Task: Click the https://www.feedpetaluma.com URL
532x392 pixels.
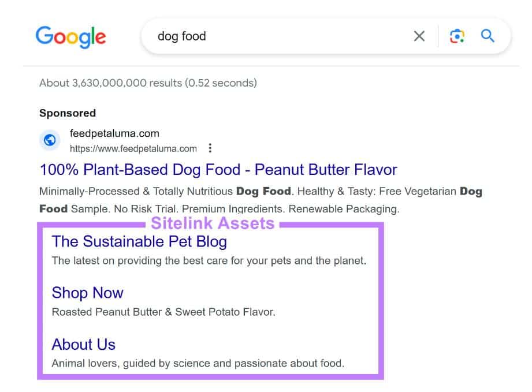Action: pos(133,148)
